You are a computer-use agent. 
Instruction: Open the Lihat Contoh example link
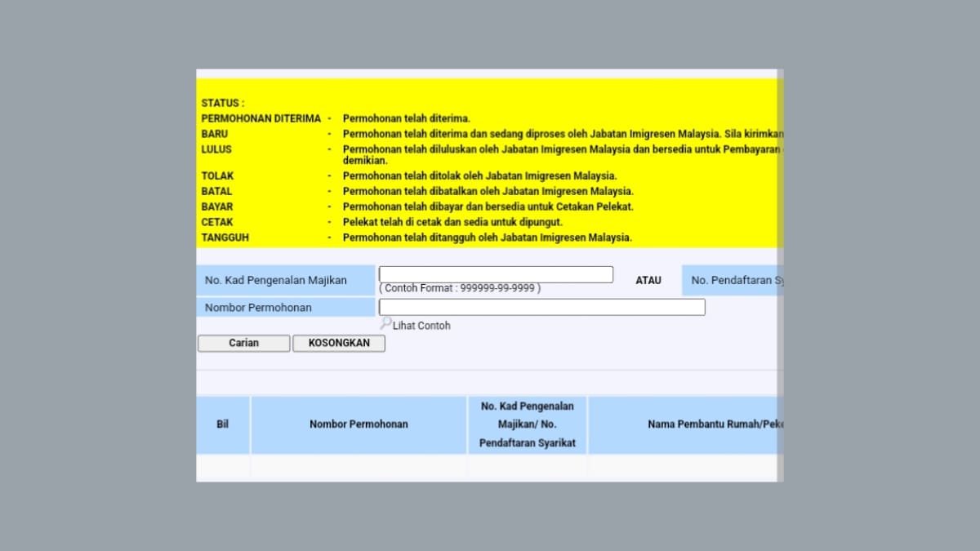coord(421,326)
